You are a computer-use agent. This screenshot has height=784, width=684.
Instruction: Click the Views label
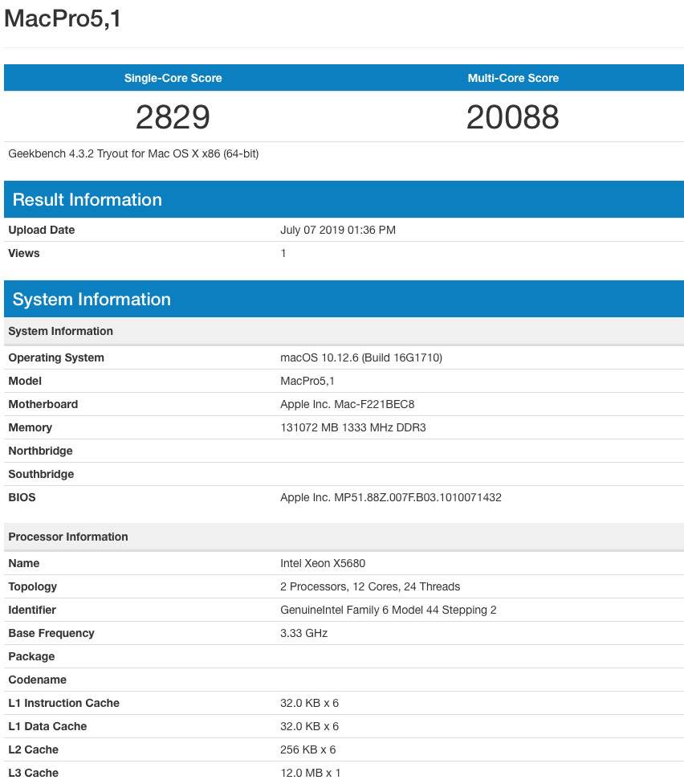pos(23,253)
